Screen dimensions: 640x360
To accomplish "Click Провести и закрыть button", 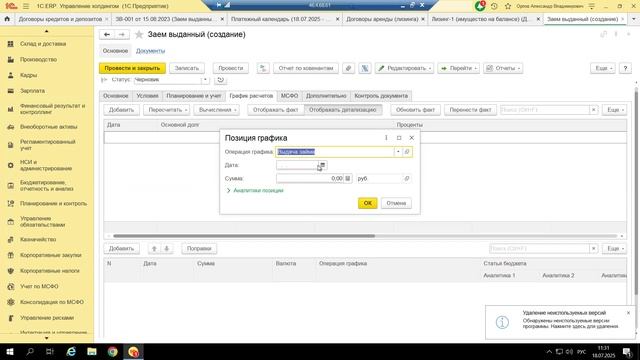I will pyautogui.click(x=132, y=68).
